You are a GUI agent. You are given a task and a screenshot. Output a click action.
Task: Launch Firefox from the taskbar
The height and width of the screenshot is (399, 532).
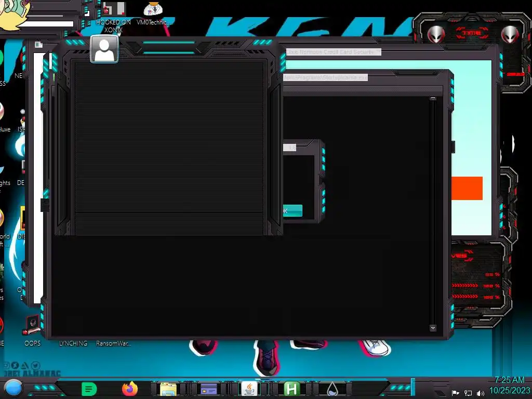[x=129, y=389]
